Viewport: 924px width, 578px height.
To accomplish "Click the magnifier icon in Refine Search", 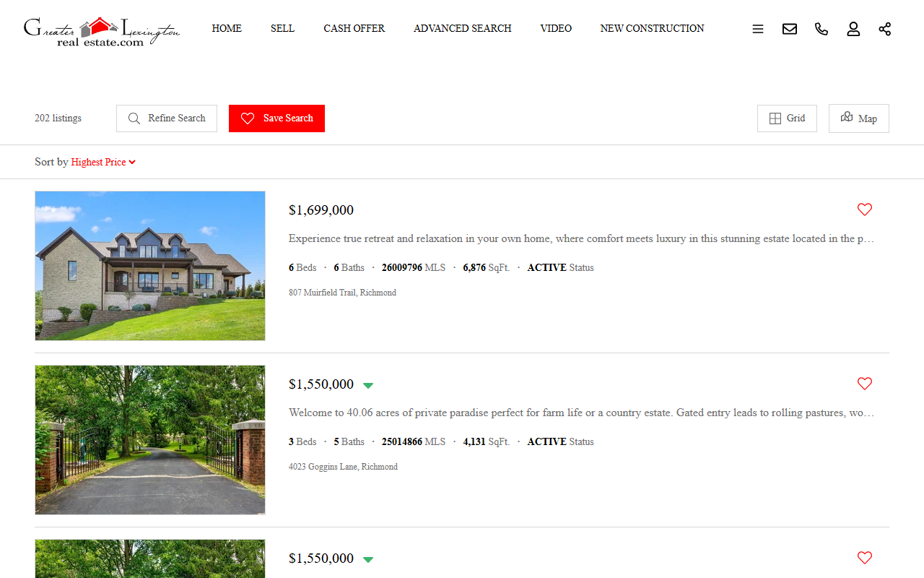I will pos(134,118).
